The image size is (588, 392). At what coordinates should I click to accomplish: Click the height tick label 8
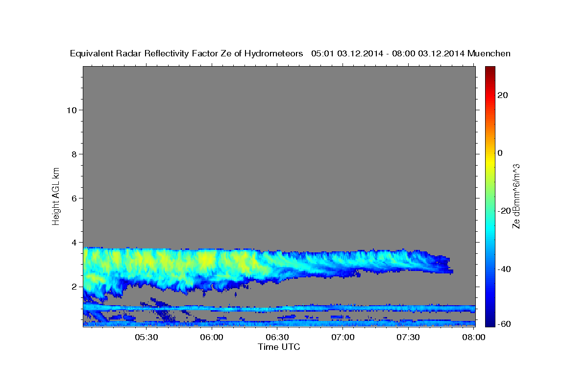pos(74,154)
